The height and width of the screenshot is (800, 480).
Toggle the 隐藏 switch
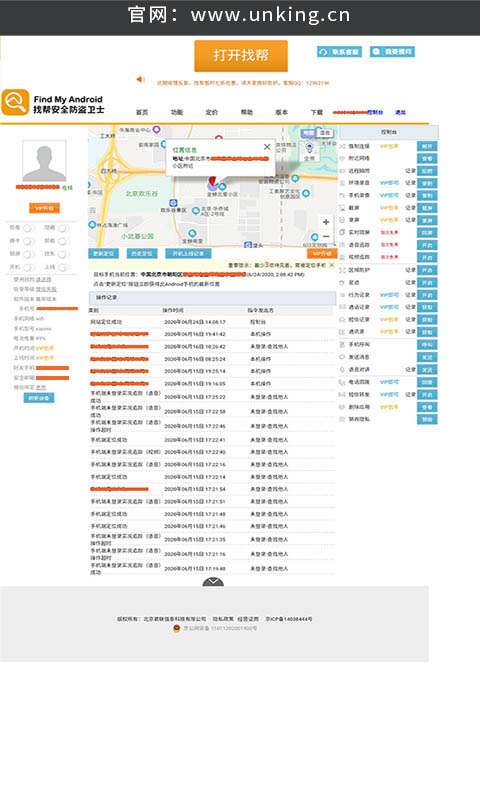tap(64, 228)
